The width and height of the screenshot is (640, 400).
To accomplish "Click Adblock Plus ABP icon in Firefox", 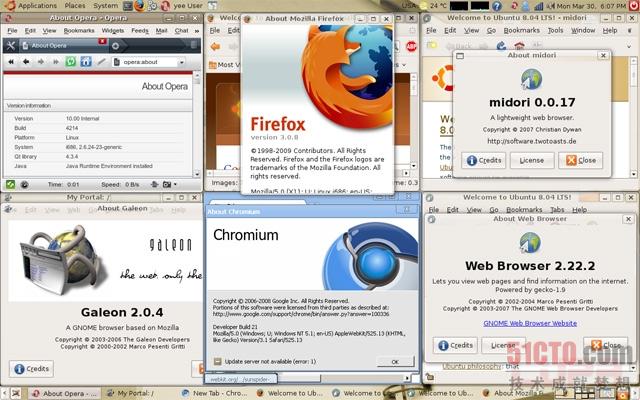I will [x=411, y=47].
